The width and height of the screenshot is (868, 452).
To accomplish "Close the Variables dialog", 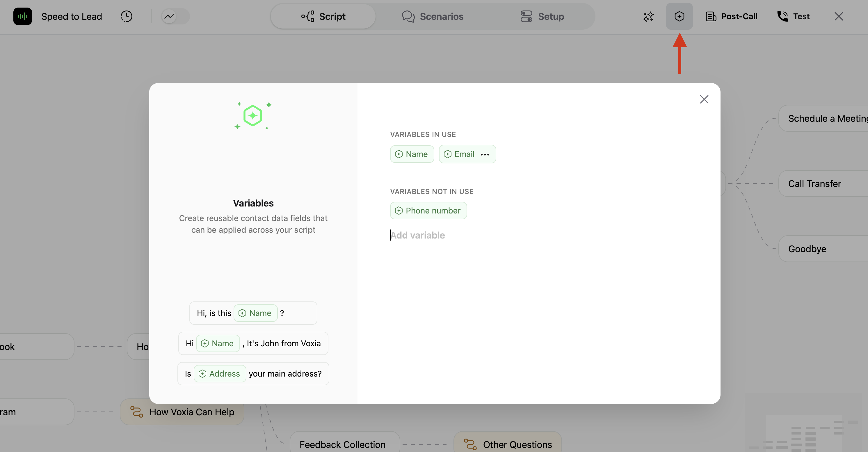I will click(704, 99).
